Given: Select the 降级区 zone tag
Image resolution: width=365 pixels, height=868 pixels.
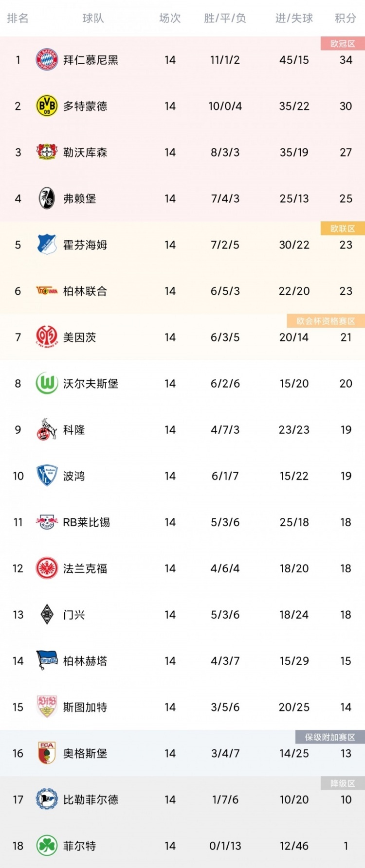Looking at the screenshot, I should coord(343,783).
